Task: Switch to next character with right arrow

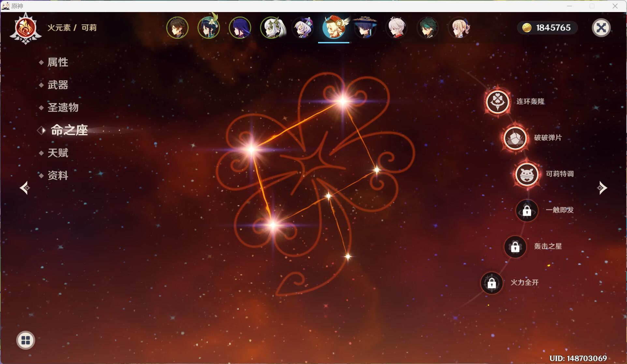Action: (x=602, y=188)
